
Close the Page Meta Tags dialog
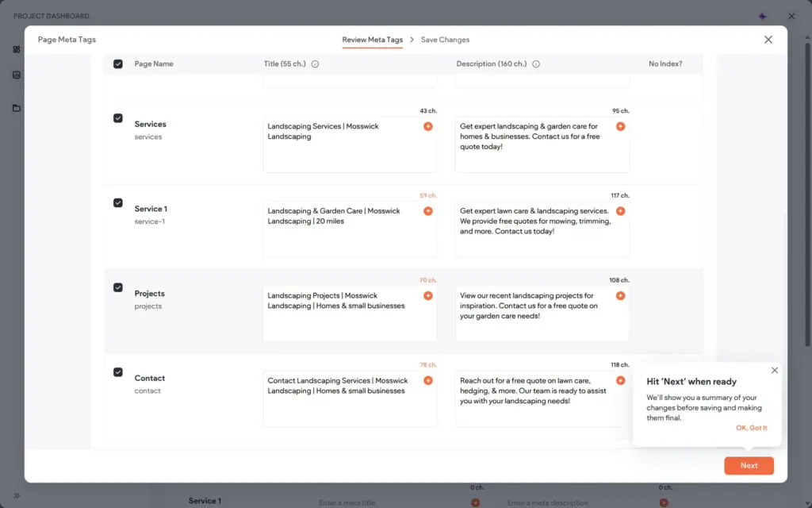tap(768, 40)
